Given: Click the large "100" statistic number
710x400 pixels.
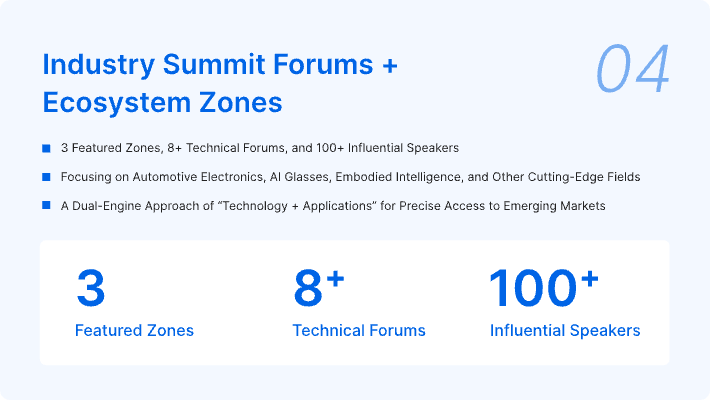Looking at the screenshot, I should point(532,288).
